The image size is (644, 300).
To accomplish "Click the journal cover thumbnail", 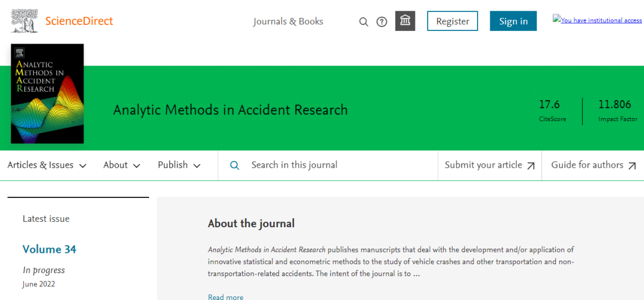I will coord(47,94).
